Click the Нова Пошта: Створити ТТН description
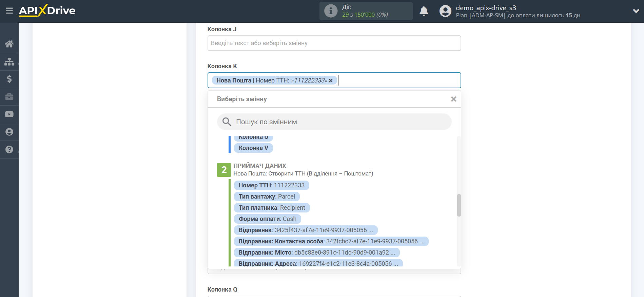644x297 pixels. pyautogui.click(x=303, y=174)
